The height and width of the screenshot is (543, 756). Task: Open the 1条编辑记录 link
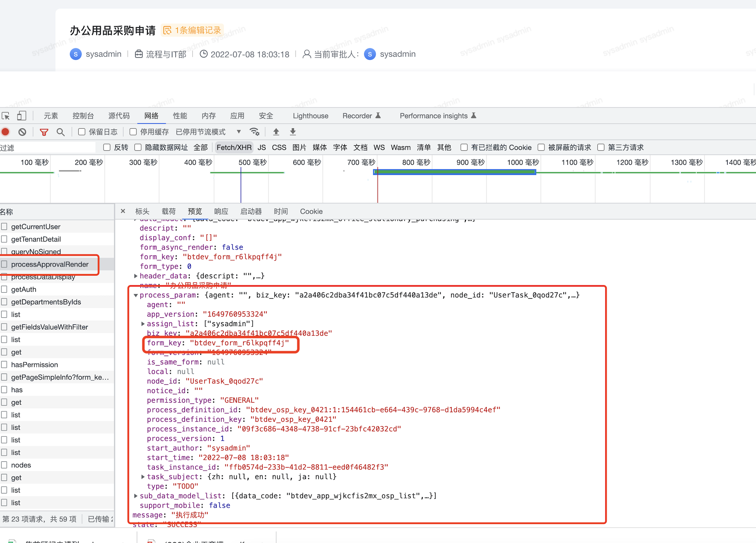point(193,30)
